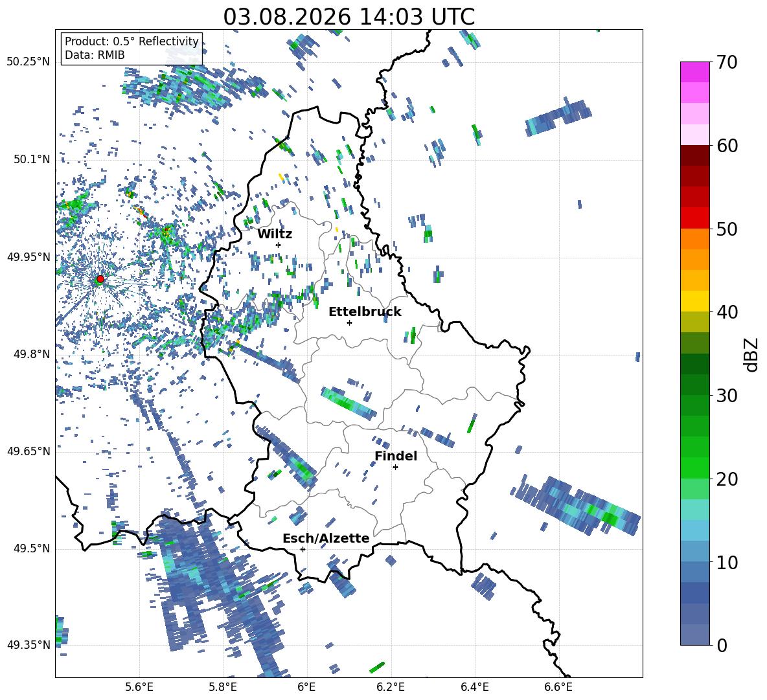
Task: Click the red radar site marker
Action: [x=100, y=279]
